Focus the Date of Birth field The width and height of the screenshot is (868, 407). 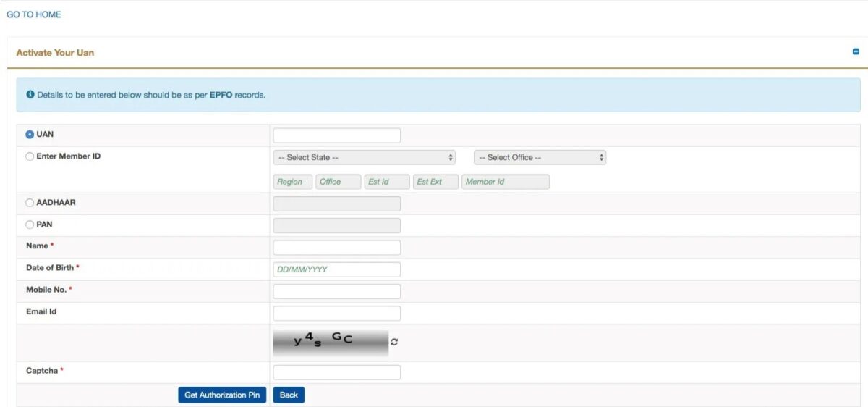click(336, 269)
